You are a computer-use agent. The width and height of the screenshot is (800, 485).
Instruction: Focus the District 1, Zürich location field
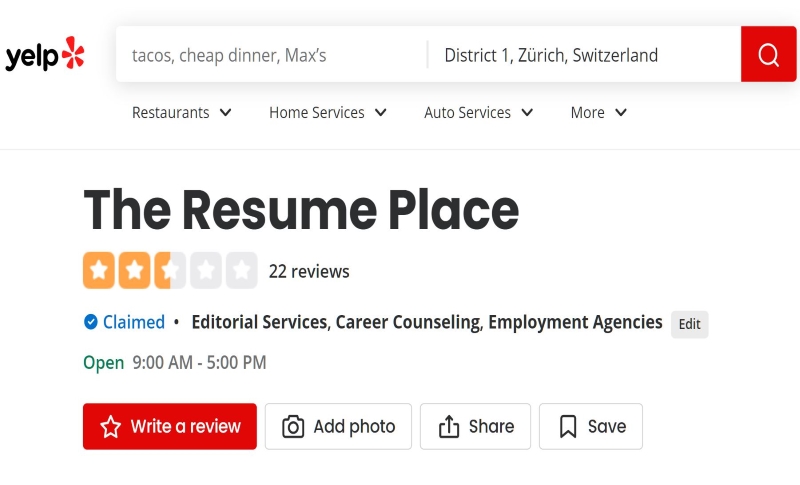coord(585,55)
